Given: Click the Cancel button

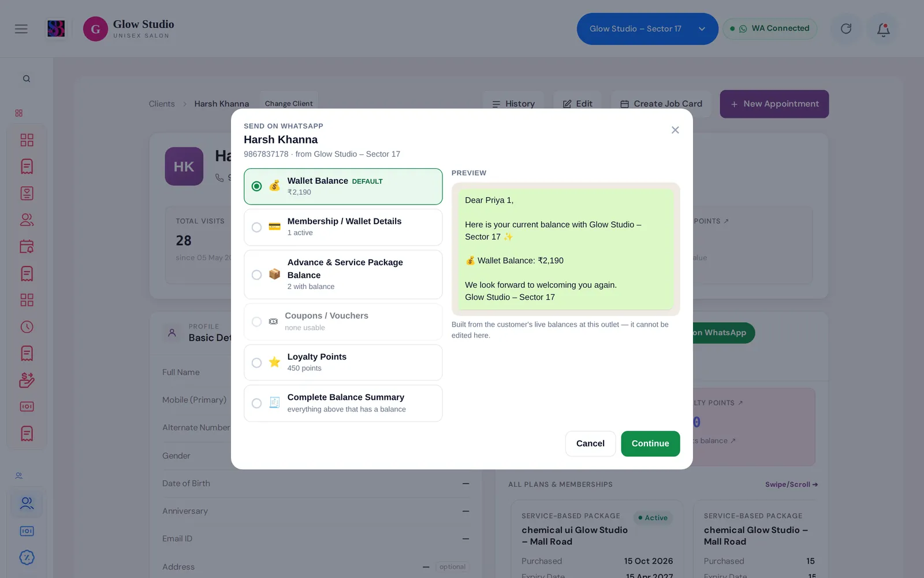Looking at the screenshot, I should (x=590, y=443).
